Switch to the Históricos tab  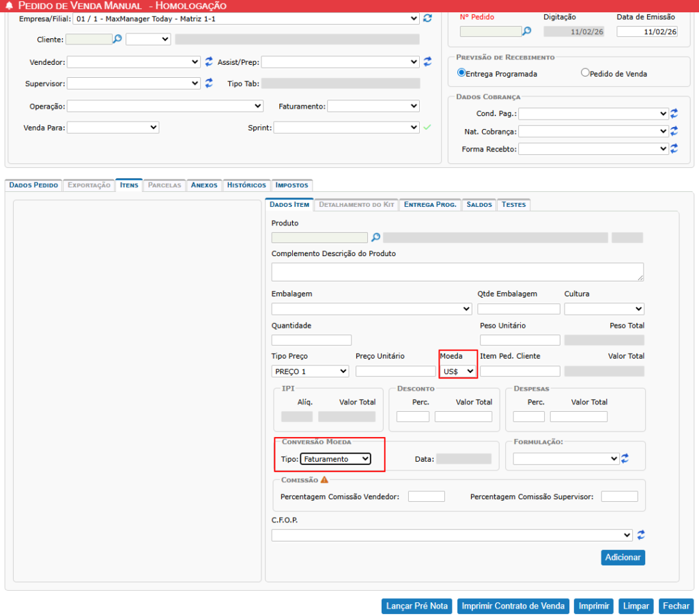[x=246, y=185]
